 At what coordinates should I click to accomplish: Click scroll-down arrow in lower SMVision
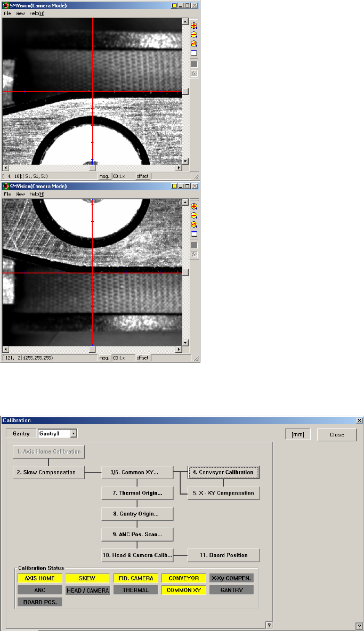pyautogui.click(x=185, y=343)
